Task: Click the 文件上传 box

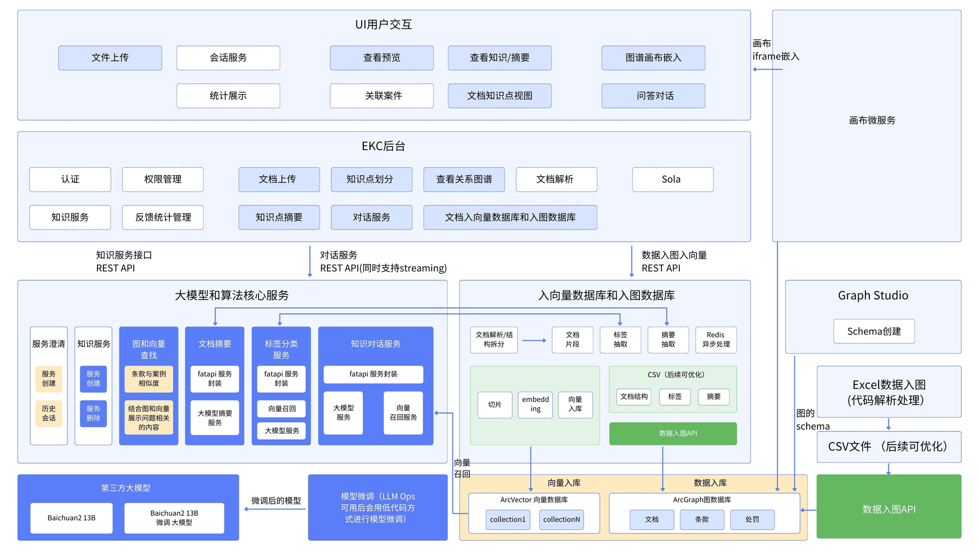Action: click(110, 58)
